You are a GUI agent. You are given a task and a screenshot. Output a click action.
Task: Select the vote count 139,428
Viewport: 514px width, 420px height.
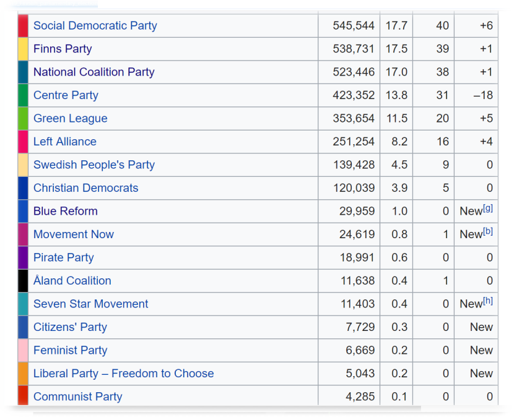coord(354,165)
